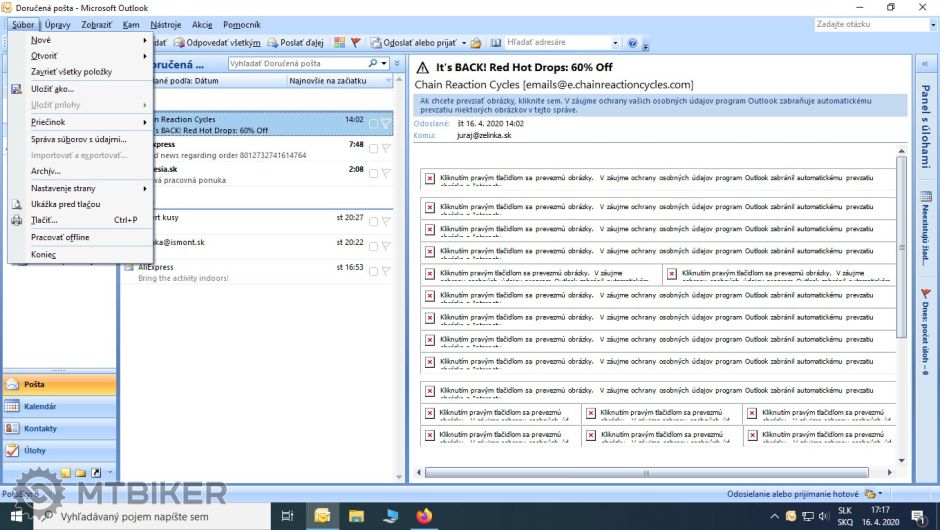The width and height of the screenshot is (940, 530).
Task: Select 'Pracovať offline' in File menu
Action: [60, 238]
